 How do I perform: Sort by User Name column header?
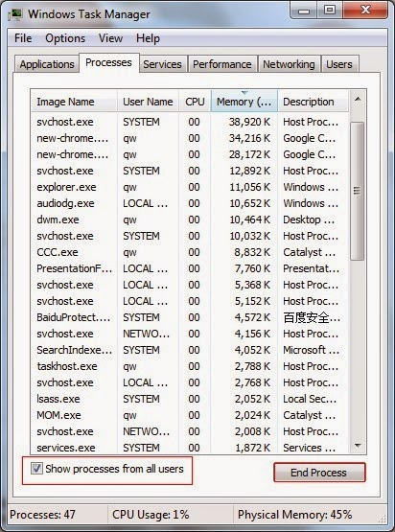[148, 102]
